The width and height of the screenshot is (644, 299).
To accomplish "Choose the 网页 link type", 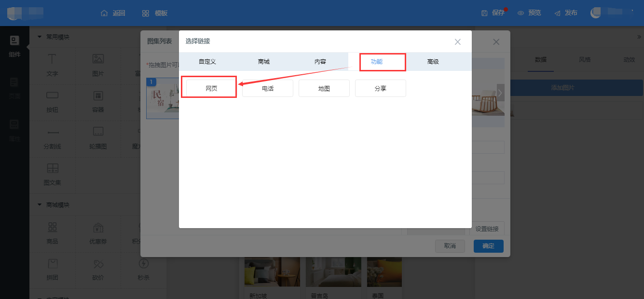I will (x=211, y=88).
